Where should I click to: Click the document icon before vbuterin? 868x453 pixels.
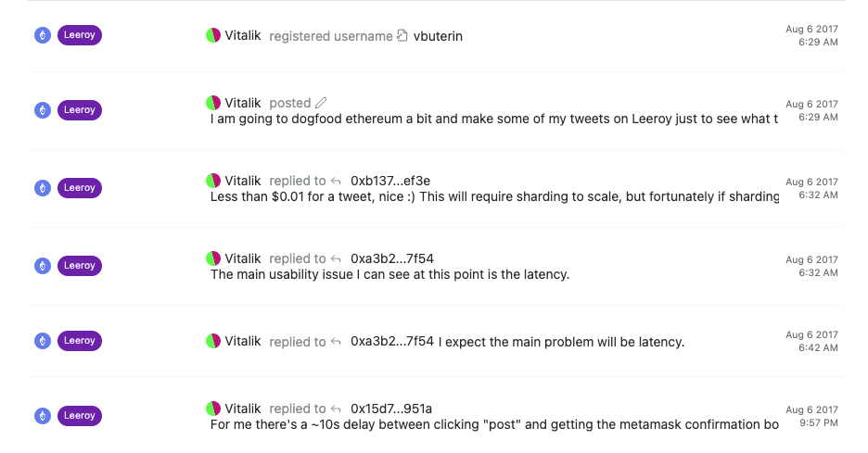(402, 36)
